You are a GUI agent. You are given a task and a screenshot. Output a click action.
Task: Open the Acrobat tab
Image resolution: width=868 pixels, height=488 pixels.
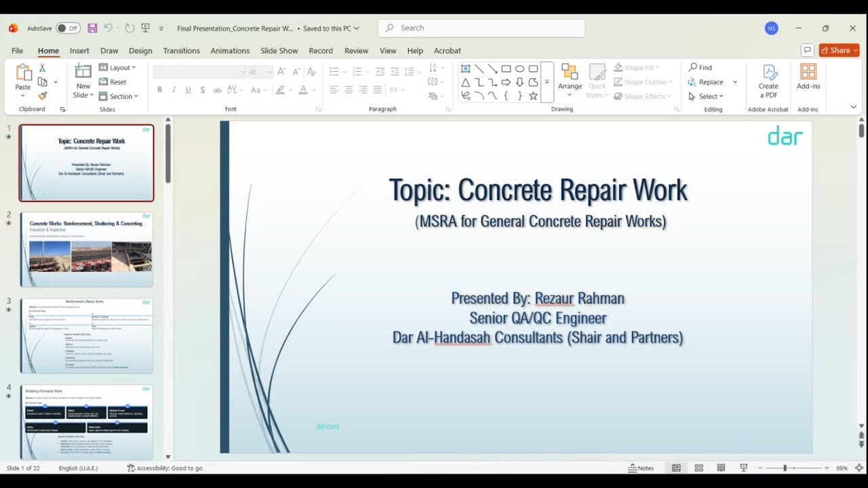[x=448, y=51]
